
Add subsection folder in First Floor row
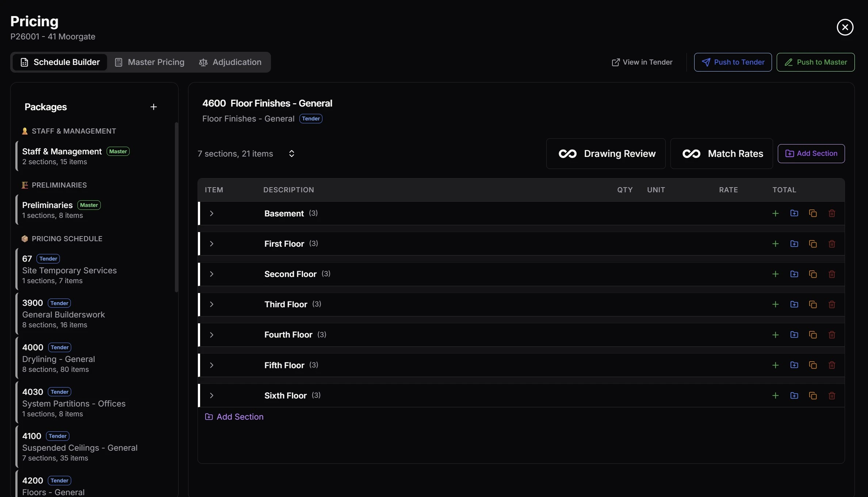pyautogui.click(x=794, y=244)
